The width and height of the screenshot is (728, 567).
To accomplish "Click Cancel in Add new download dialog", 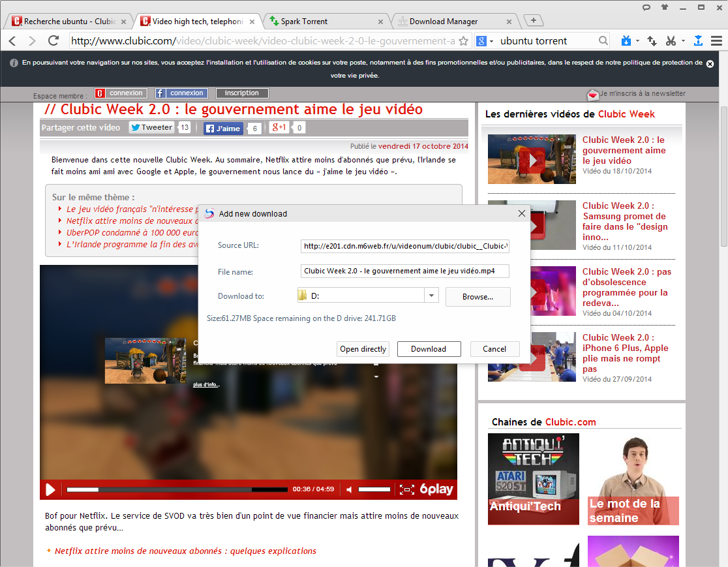I will pos(494,349).
